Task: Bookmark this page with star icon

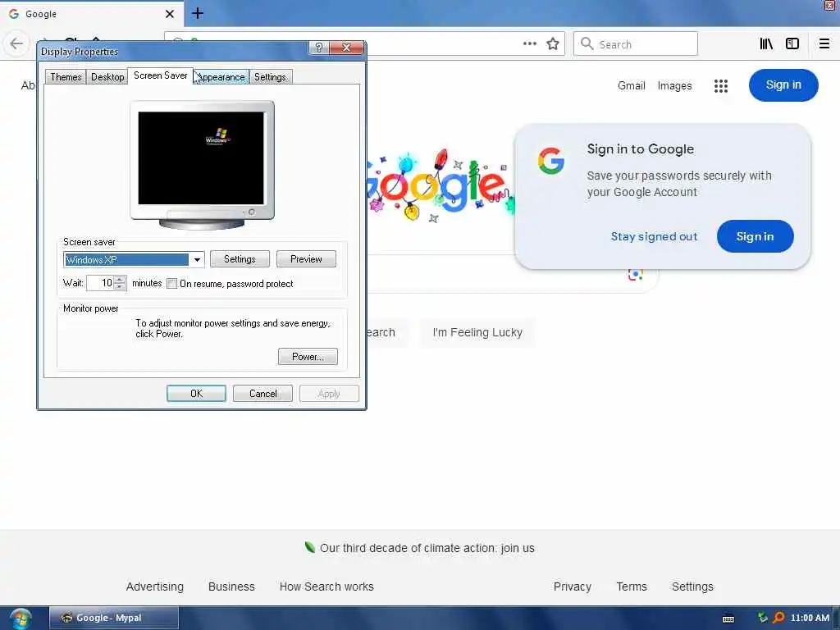Action: tap(553, 43)
